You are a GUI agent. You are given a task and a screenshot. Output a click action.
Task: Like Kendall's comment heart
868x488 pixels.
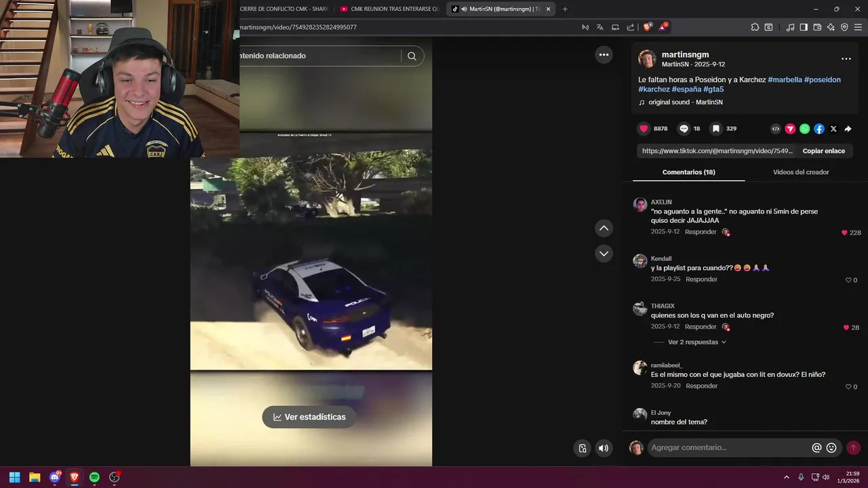point(848,280)
